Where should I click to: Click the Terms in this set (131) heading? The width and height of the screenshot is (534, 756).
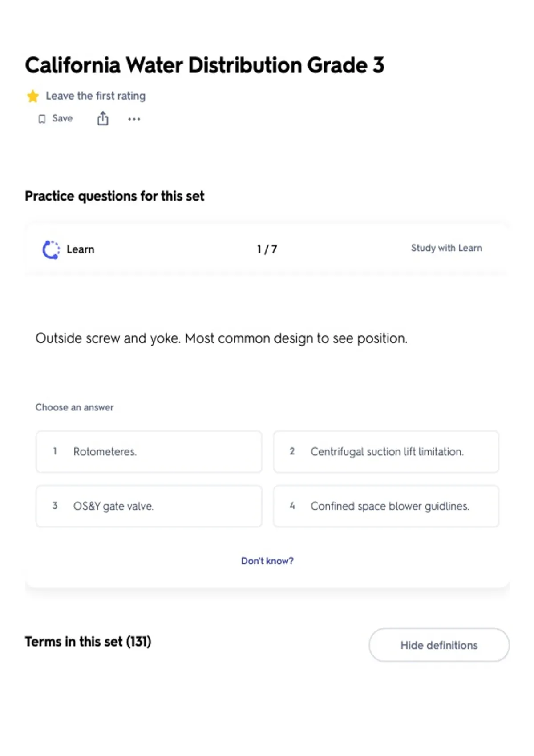click(88, 642)
